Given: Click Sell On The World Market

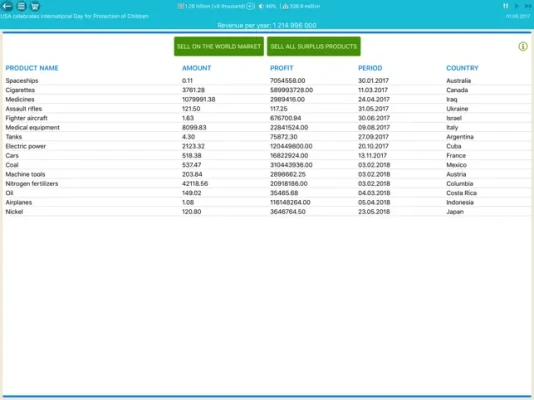Looking at the screenshot, I should 219,46.
